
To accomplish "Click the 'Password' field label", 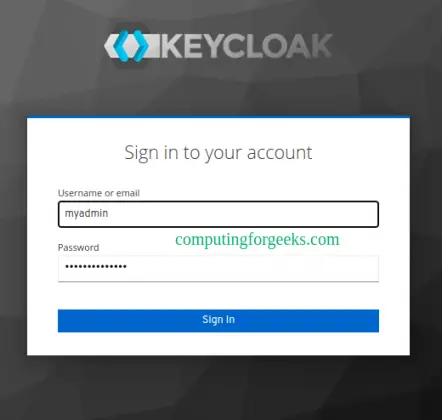I will click(x=78, y=248).
